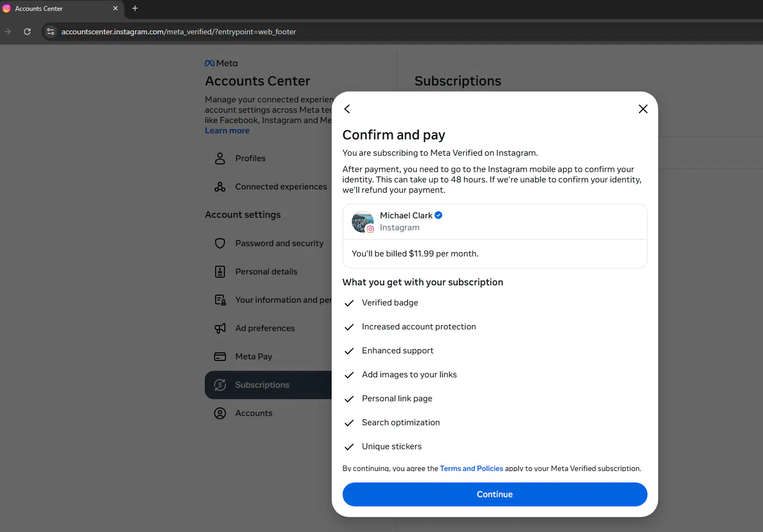The image size is (763, 532).
Task: Click the blue Continue button
Action: 495,494
